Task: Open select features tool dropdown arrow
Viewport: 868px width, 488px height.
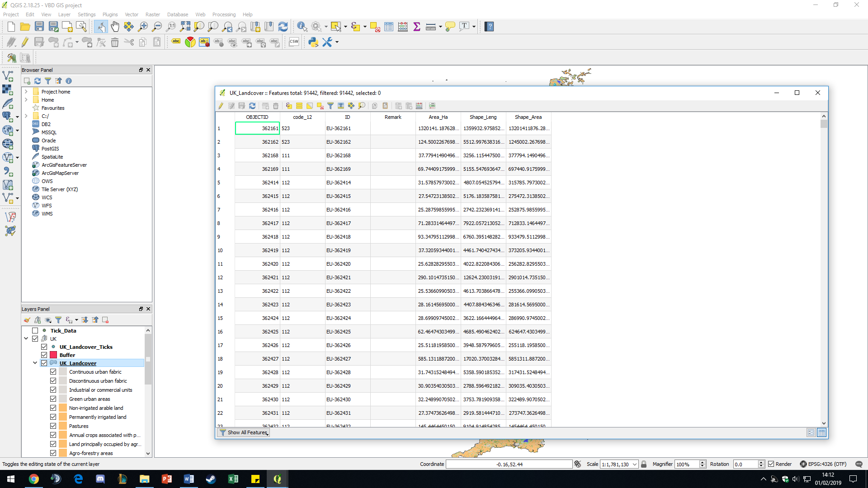Action: 346,27
